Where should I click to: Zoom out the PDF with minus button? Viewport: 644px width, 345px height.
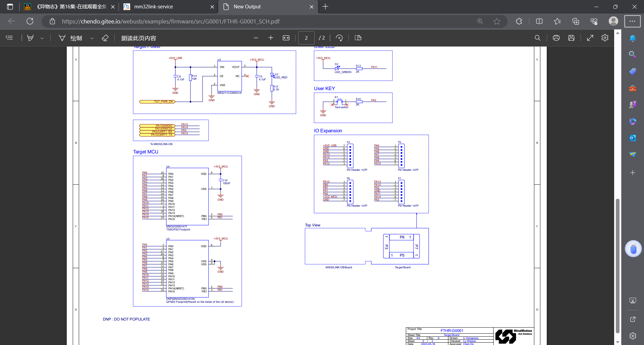pos(256,38)
